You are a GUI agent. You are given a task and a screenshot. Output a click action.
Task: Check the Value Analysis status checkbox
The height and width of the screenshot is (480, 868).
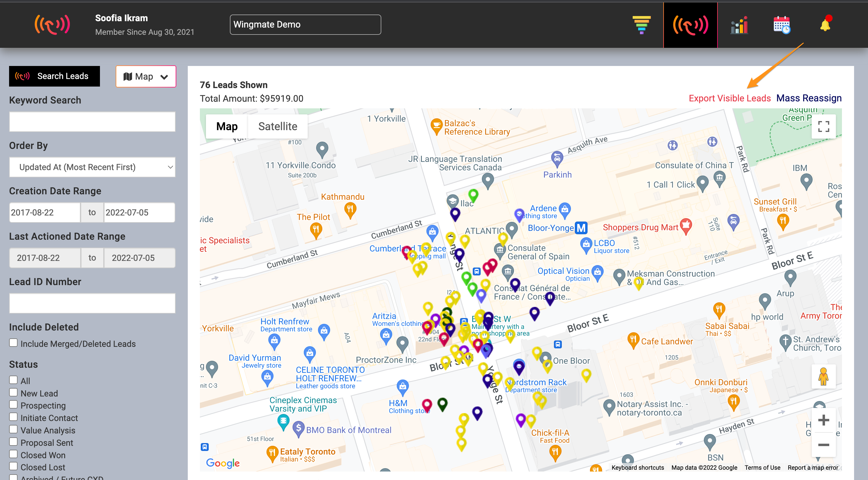tap(13, 429)
